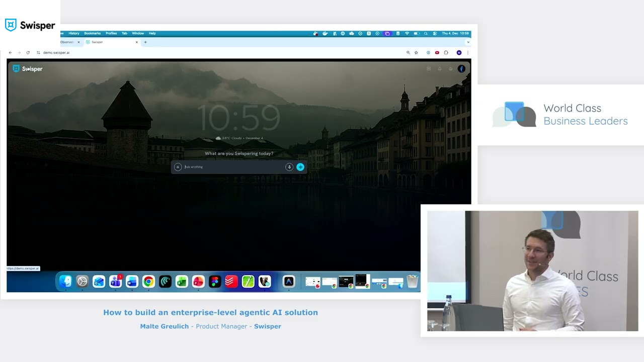Open Chrome three-dot menu
The image size is (644, 362).
pyautogui.click(x=468, y=53)
